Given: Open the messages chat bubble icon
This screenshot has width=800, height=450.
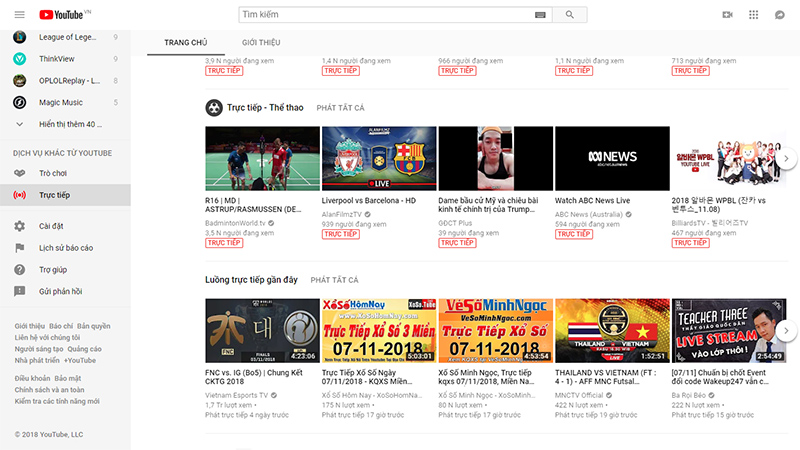Looking at the screenshot, I should (780, 14).
